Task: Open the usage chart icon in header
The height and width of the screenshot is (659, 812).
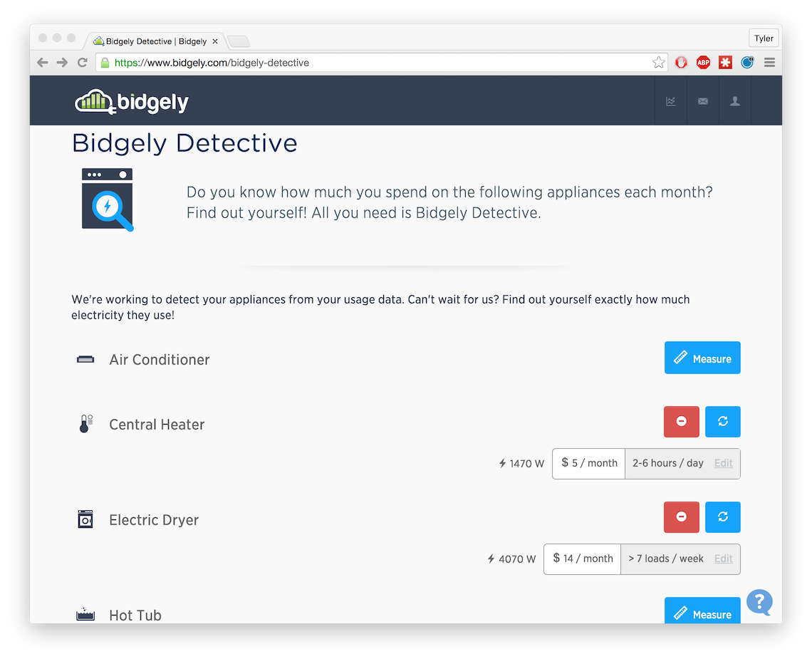Action: click(671, 101)
